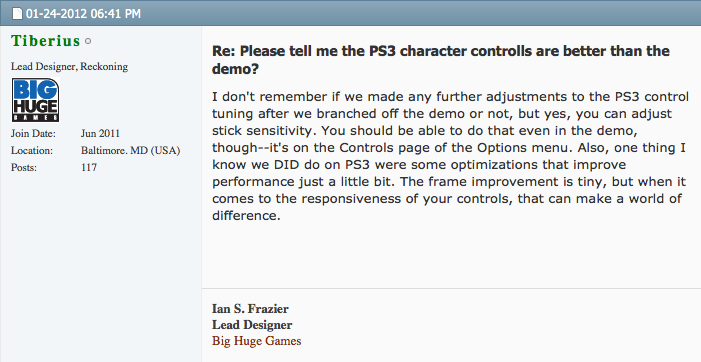Open Tiberius's user profile
Screen dimensions: 701x362
45,41
